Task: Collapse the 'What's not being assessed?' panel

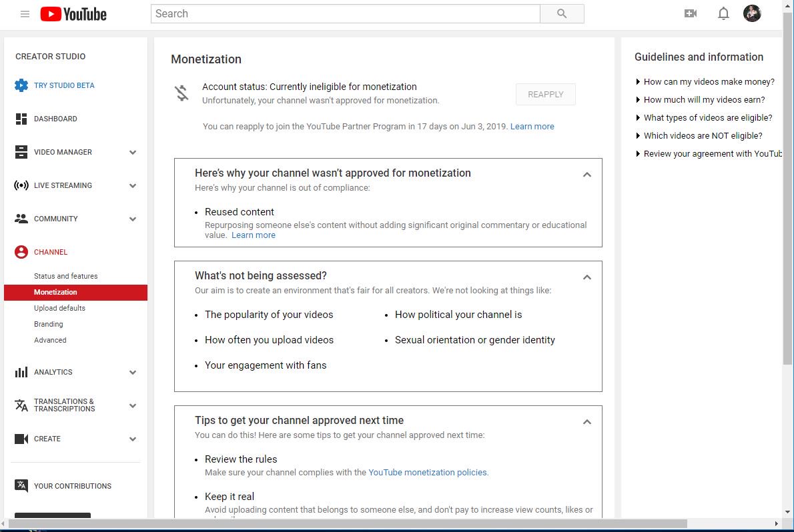Action: coord(587,277)
